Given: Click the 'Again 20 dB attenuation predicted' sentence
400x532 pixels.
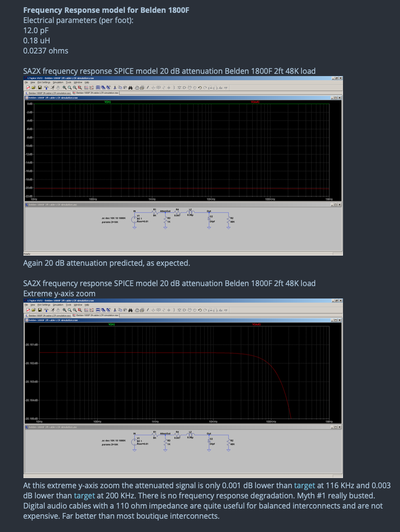Looking at the screenshot, I should pos(107,263).
